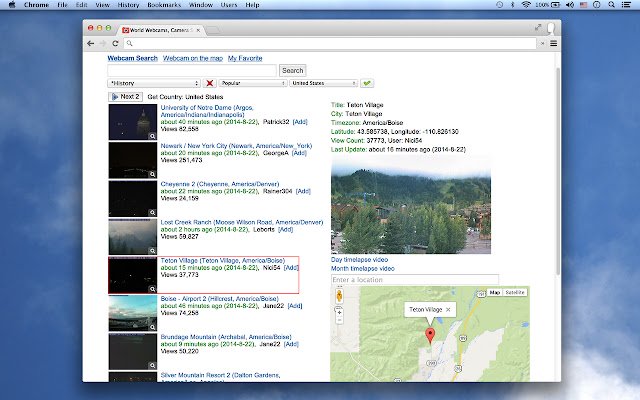Click magnifier icon on Boise Airport 2 thumbnail

[x=152, y=327]
